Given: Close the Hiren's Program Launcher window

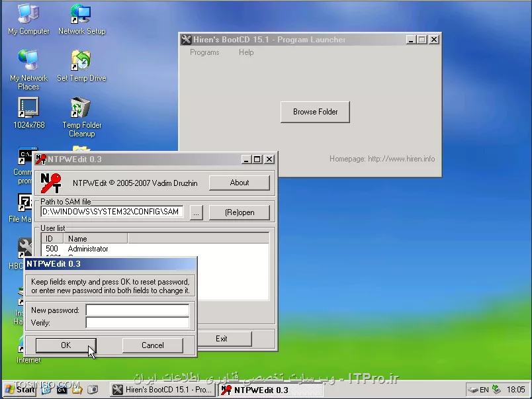Looking at the screenshot, I should click(434, 40).
